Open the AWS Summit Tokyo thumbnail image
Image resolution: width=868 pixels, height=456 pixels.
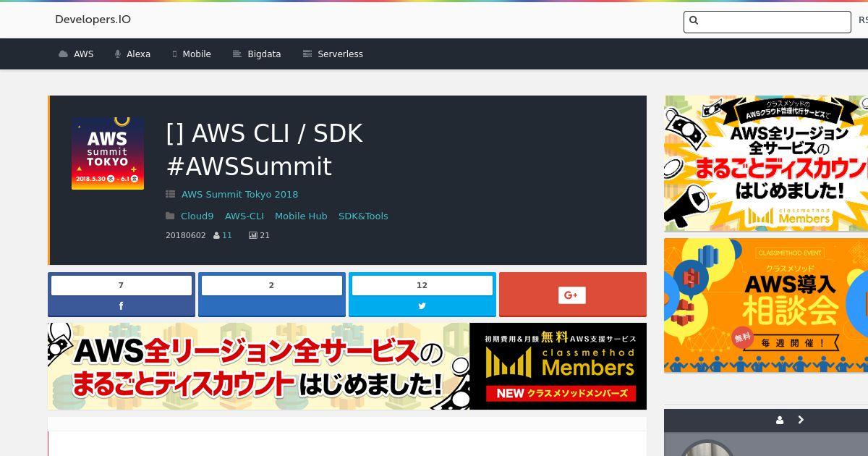coord(108,153)
